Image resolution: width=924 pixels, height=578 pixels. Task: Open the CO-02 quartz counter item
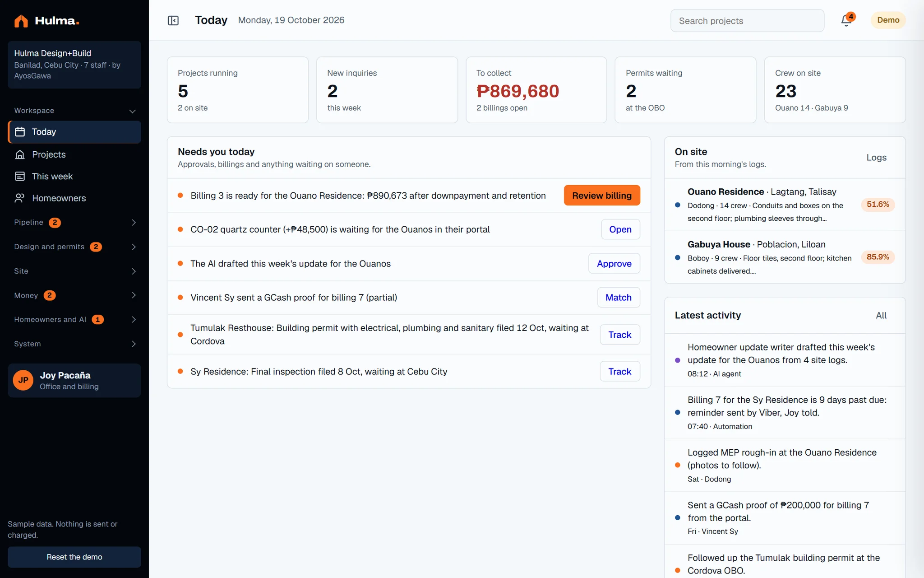[x=620, y=229]
